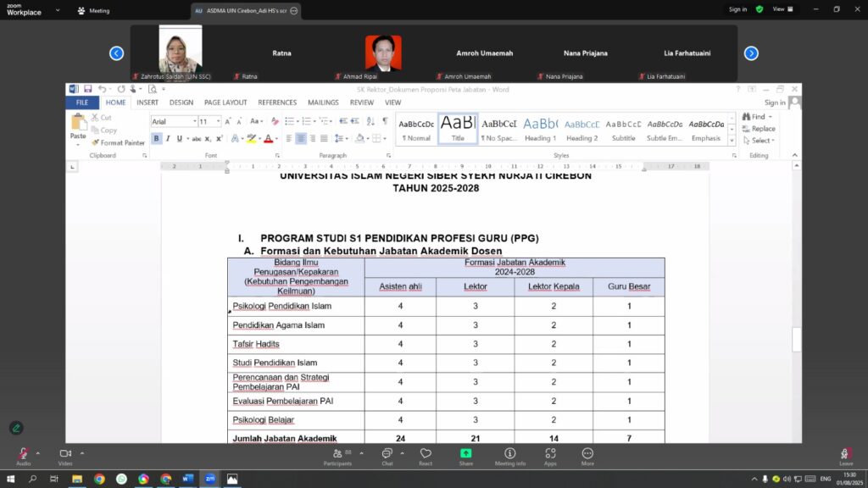Click the Undo arrow in Word's quick access toolbar
This screenshot has width=868, height=488.
click(102, 89)
